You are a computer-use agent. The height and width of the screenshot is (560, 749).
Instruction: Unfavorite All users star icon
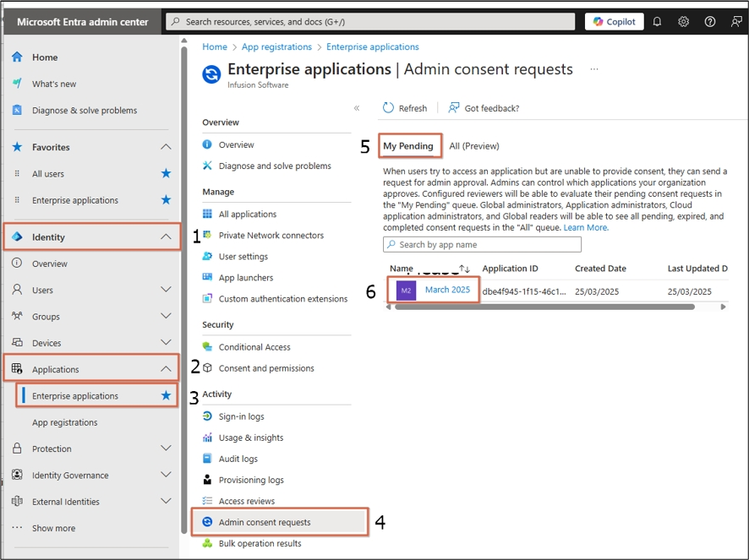pos(166,173)
